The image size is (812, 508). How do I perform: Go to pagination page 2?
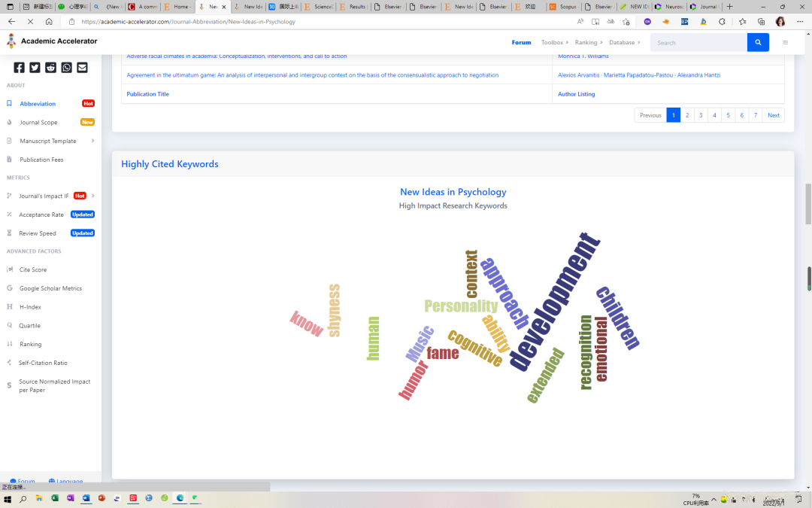pyautogui.click(x=687, y=115)
